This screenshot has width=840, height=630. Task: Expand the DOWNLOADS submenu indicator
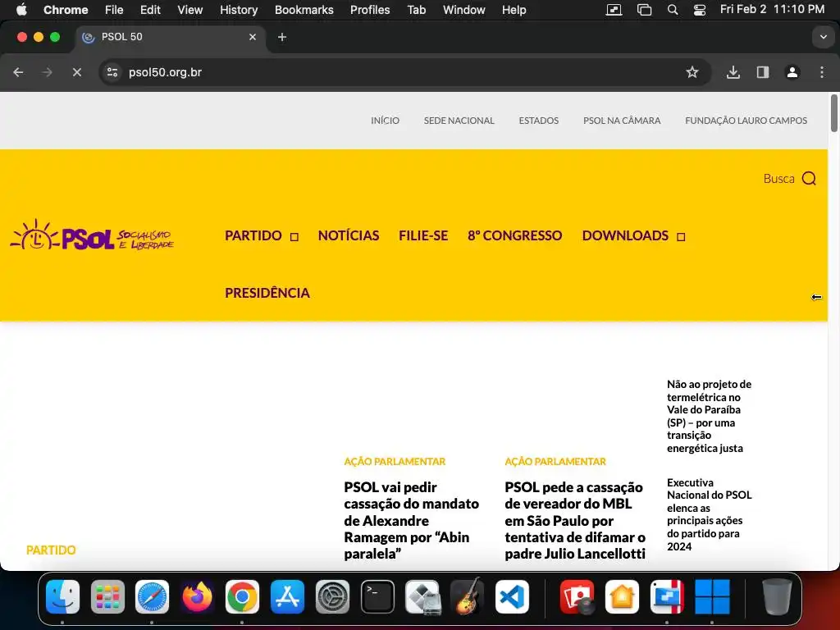pos(681,237)
